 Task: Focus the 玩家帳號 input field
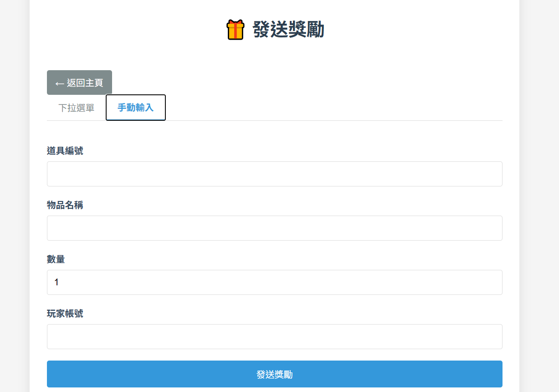(274, 336)
